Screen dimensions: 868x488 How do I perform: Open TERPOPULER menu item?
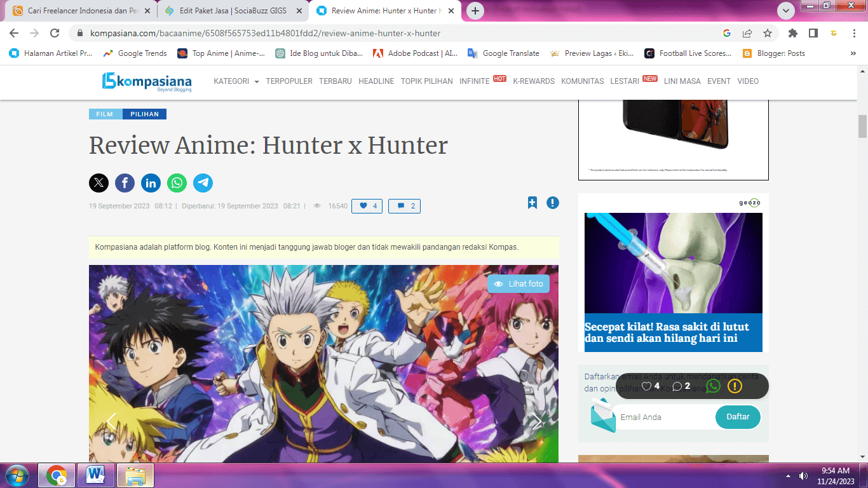tap(289, 81)
